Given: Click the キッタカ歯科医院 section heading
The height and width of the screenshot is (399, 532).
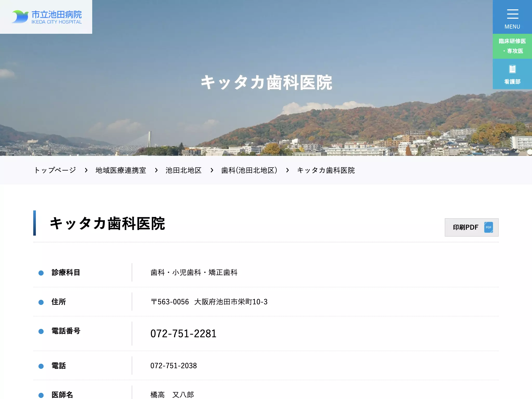Looking at the screenshot, I should click(x=107, y=223).
